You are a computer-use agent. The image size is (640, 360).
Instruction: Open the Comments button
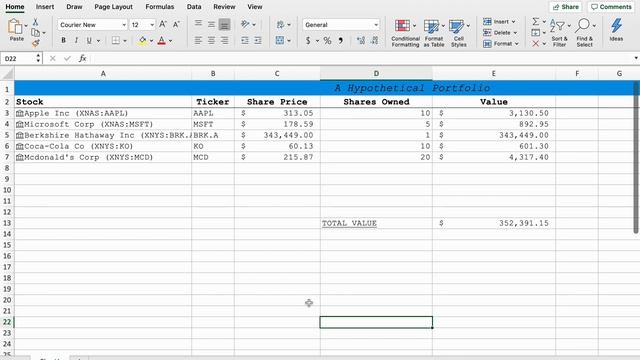click(611, 7)
